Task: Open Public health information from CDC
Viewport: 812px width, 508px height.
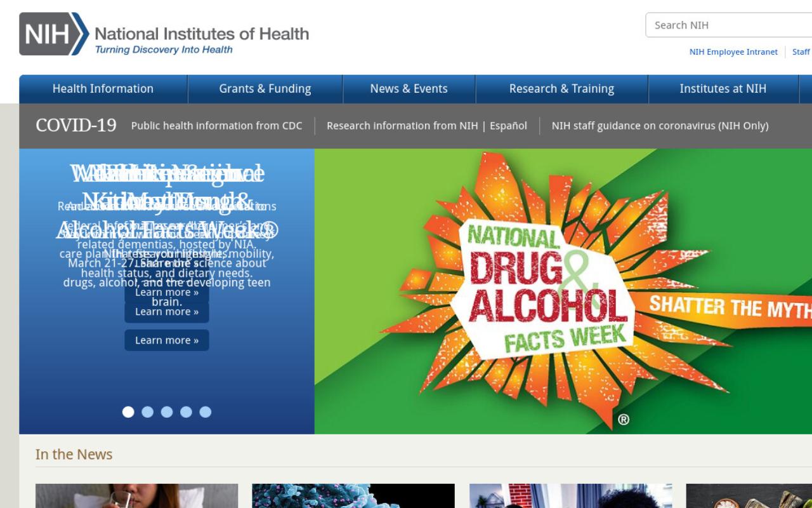Action: pos(217,126)
